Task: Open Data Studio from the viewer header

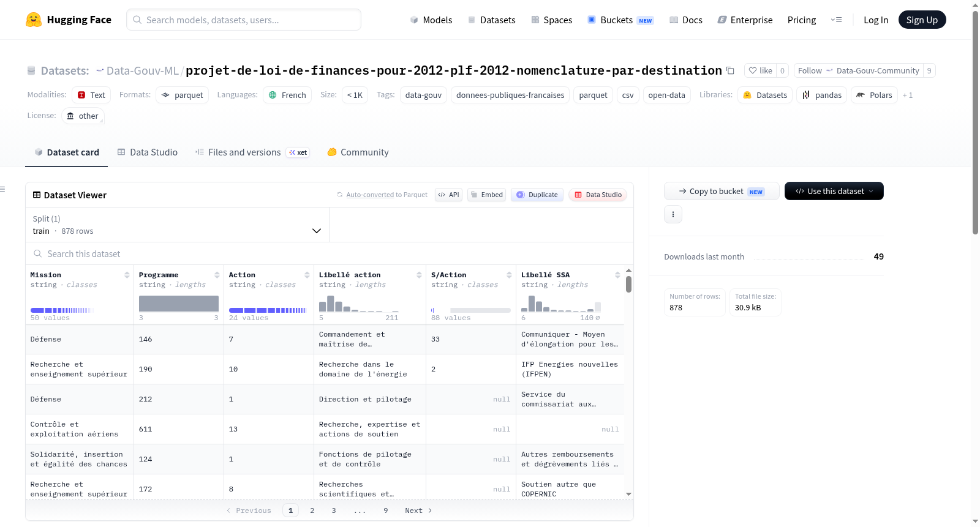Action: click(x=598, y=195)
